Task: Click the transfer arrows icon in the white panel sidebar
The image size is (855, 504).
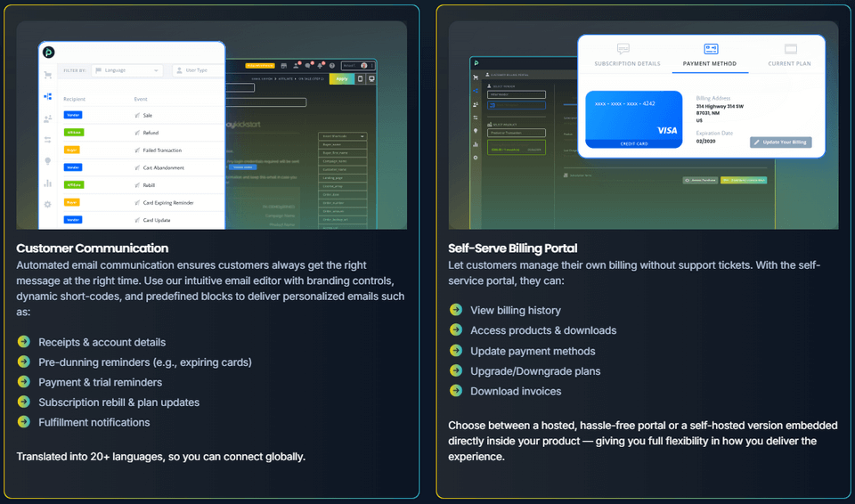Action: coord(48,140)
